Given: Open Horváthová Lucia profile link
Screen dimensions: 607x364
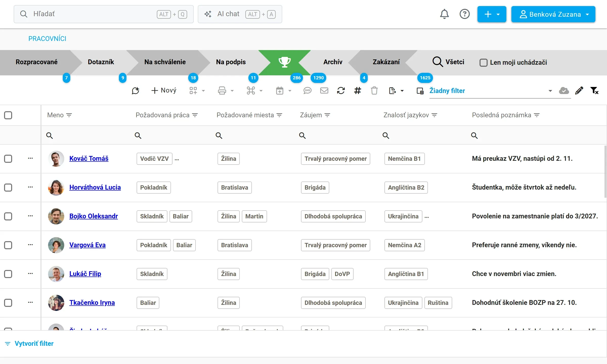Looking at the screenshot, I should pos(95,187).
